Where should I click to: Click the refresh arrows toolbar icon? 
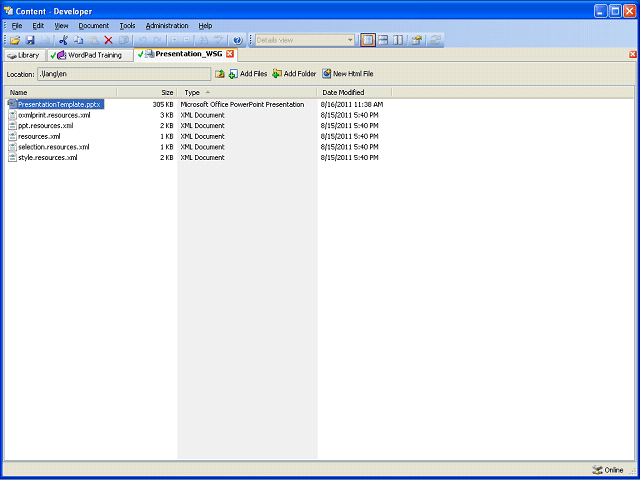[435, 40]
